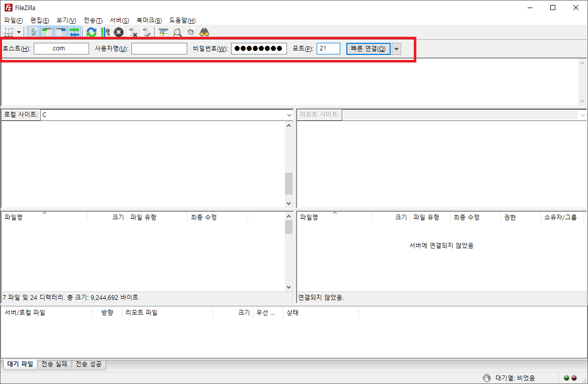Click the 대기열: 비었음 status text

[x=515, y=378]
